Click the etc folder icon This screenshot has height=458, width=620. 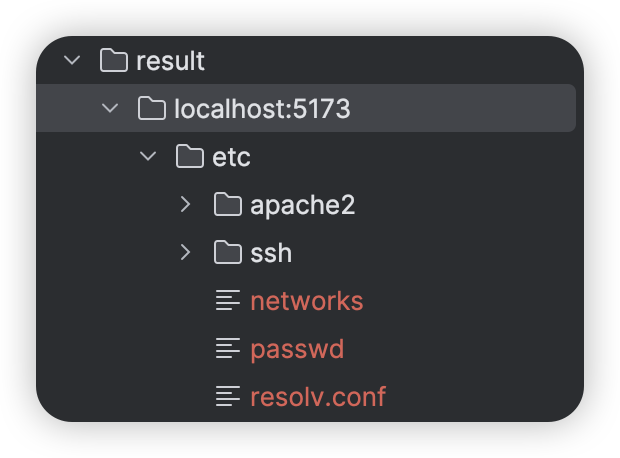tap(190, 156)
